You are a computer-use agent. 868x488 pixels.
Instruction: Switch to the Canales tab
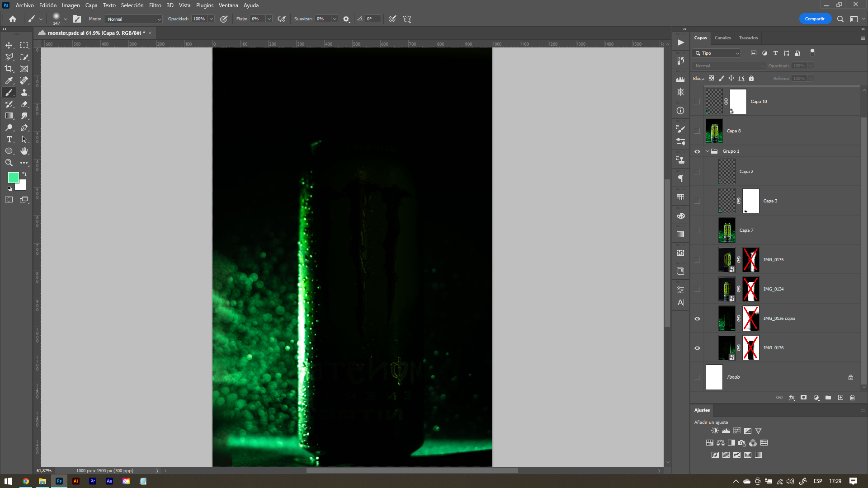(x=722, y=38)
